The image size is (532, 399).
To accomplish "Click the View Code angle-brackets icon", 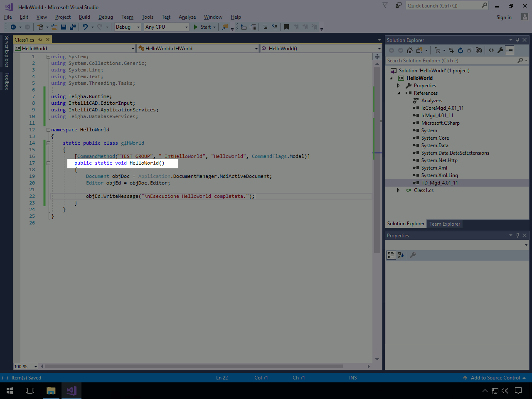I will 491,50.
